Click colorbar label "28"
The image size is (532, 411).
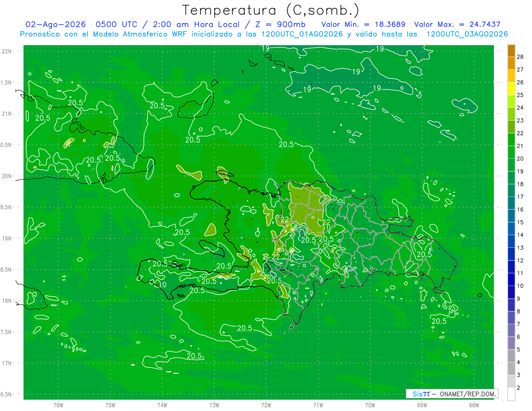click(520, 56)
